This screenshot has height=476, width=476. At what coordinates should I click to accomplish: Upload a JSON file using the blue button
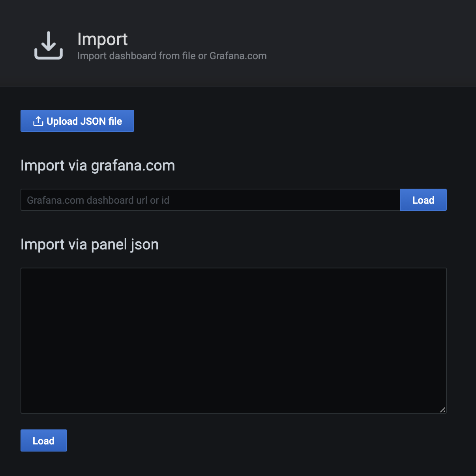click(x=77, y=121)
